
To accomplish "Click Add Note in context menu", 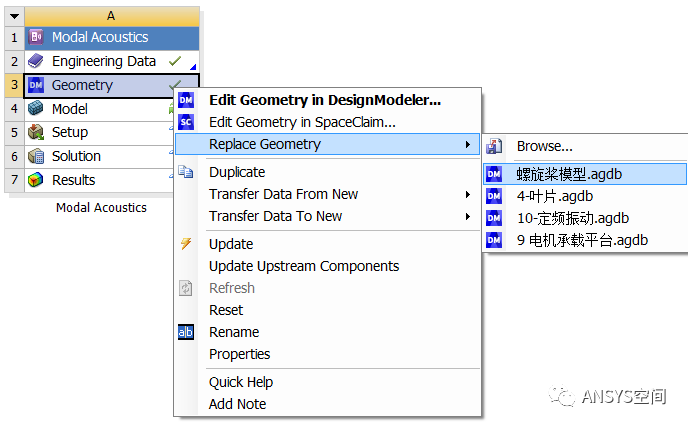I will [x=237, y=404].
